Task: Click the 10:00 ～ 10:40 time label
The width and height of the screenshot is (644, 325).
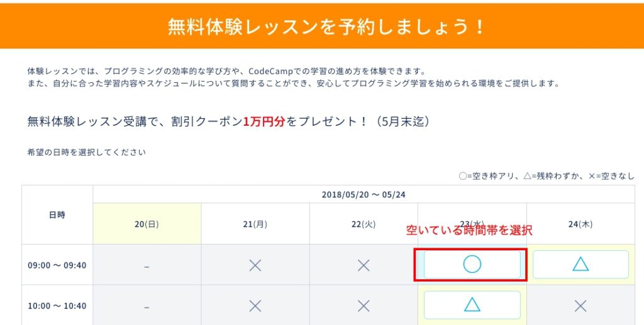Action: click(57, 306)
